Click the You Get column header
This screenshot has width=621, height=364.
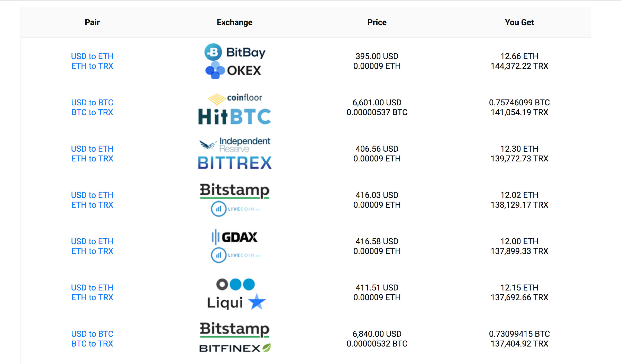pyautogui.click(x=519, y=22)
